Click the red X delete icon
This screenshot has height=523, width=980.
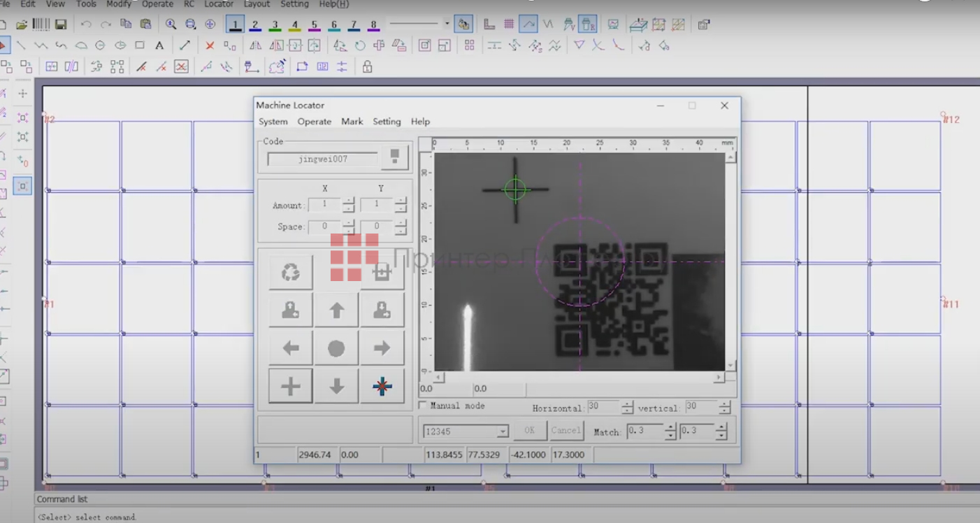click(x=210, y=45)
